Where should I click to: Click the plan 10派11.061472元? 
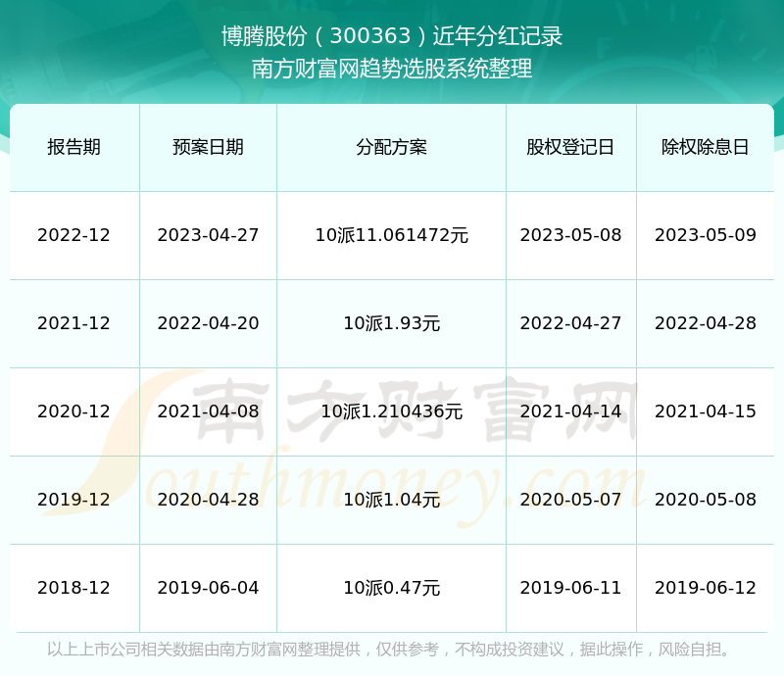coord(391,235)
